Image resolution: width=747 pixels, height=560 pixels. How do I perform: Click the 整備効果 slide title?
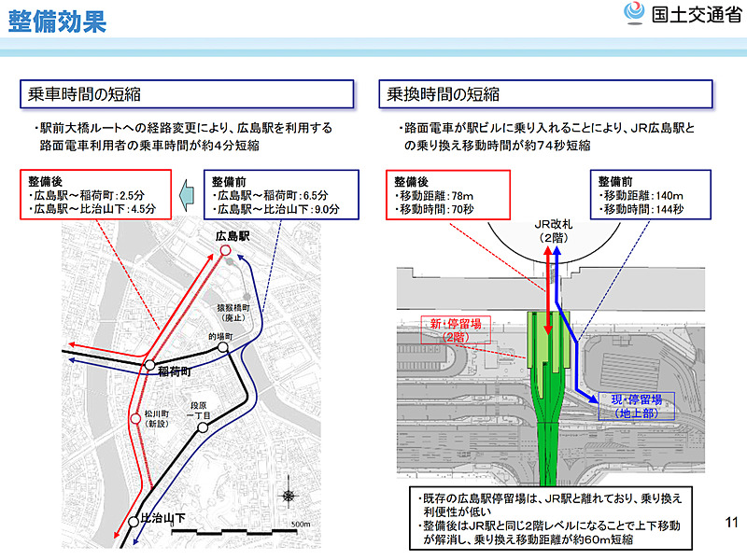57,21
